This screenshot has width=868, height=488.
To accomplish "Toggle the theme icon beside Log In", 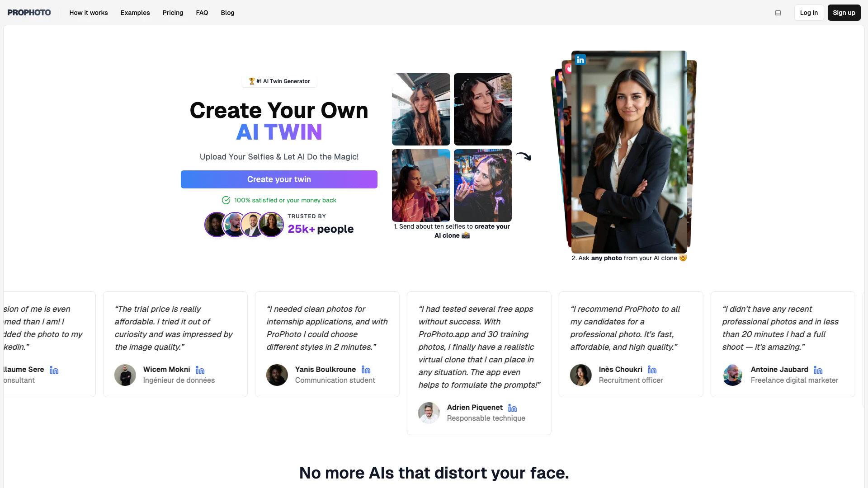I will click(778, 13).
